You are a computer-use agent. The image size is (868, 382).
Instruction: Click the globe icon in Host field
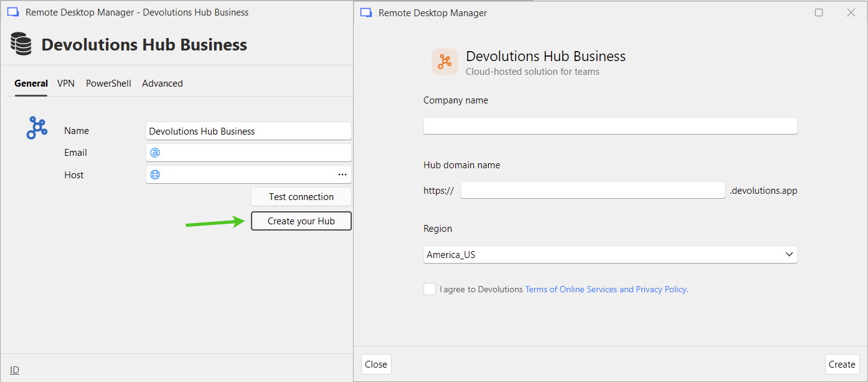tap(155, 174)
